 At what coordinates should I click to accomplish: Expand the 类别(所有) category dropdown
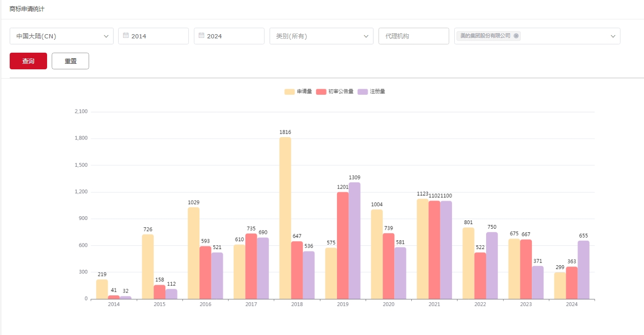tap(321, 36)
